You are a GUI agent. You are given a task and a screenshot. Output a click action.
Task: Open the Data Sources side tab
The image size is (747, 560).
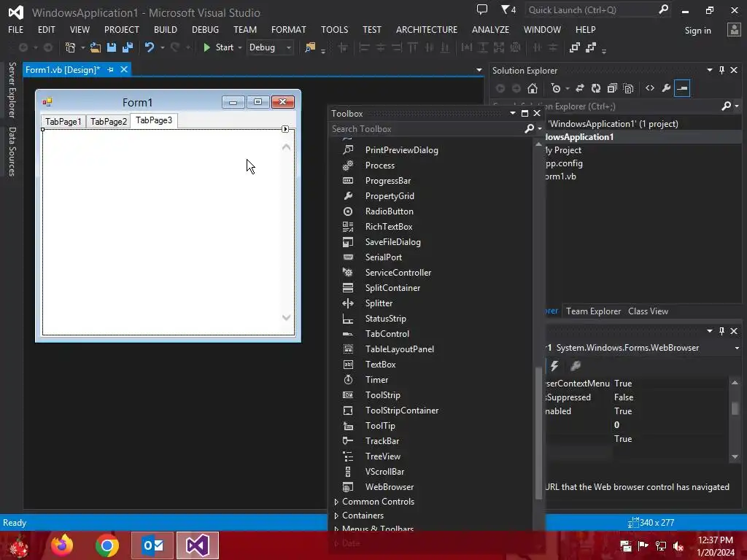(12, 152)
